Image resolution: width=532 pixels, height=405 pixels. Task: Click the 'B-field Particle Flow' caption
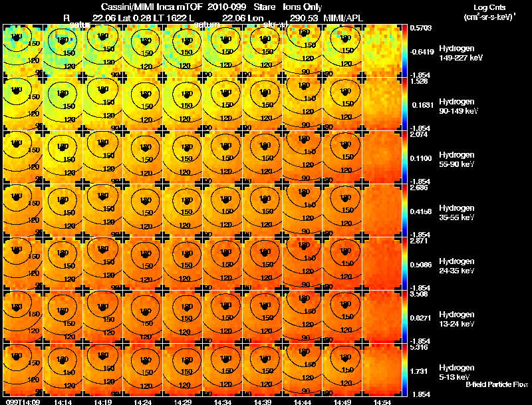(x=497, y=384)
